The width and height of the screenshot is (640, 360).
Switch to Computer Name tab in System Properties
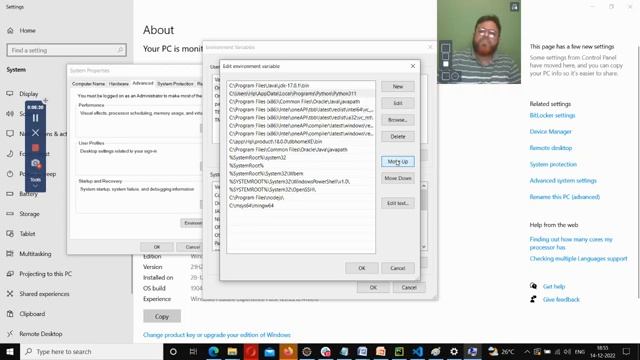[x=88, y=84]
